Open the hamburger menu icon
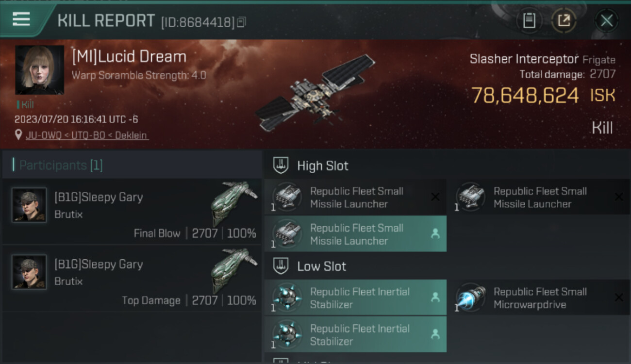Screen dimensions: 631x364 (21, 19)
